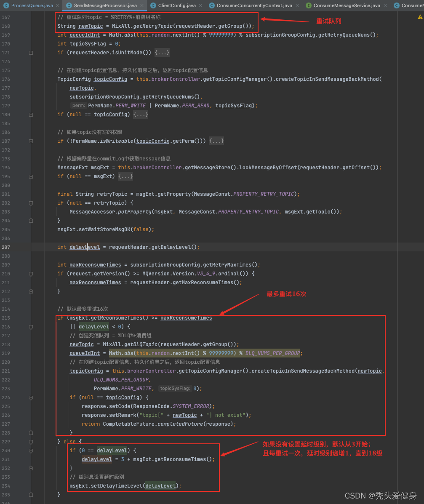
Task: Click the ProcessQueue.java tab file icon
Action: pyautogui.click(x=6, y=5)
